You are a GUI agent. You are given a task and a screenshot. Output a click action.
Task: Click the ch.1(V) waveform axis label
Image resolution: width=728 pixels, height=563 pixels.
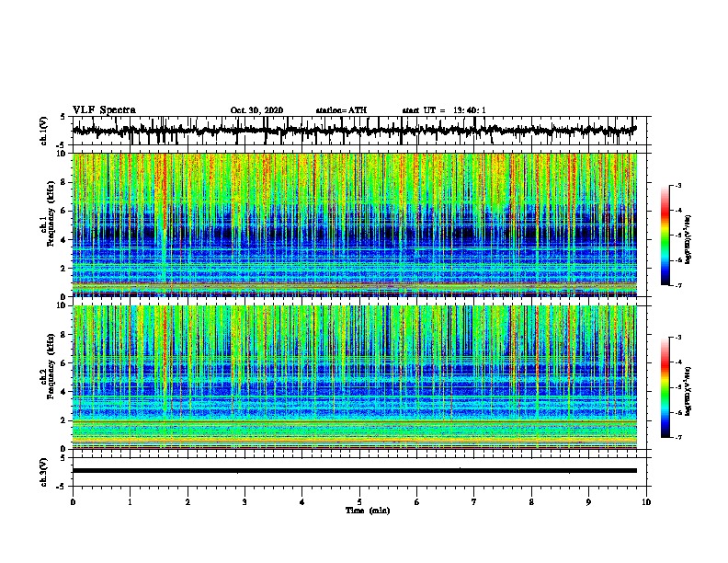click(44, 131)
